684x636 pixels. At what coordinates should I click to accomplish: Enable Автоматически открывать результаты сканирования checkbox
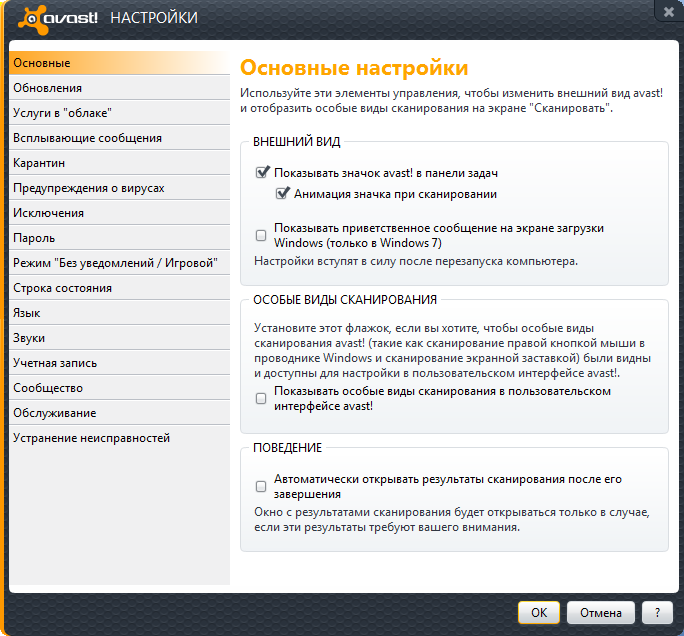261,486
